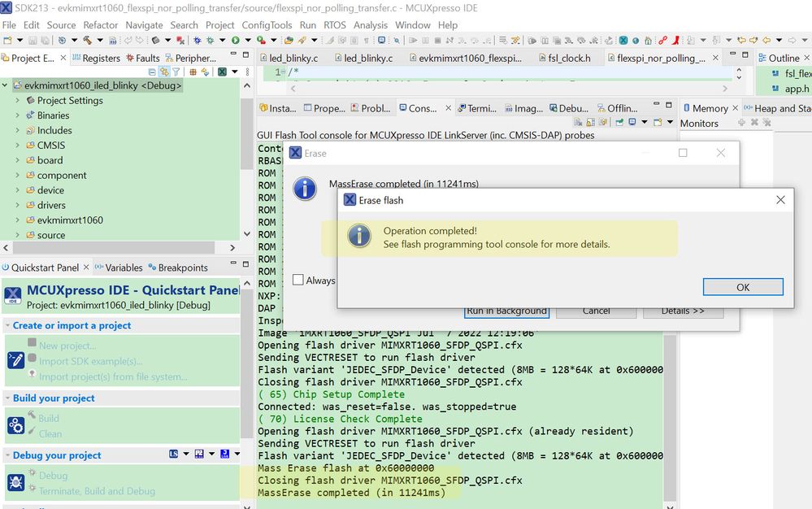Click the Clean link in Quickstart
The image size is (812, 509).
(50, 434)
